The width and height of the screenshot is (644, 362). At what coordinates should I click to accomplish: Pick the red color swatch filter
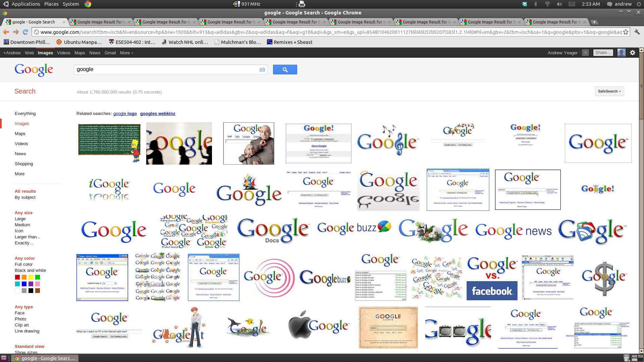pyautogui.click(x=17, y=277)
